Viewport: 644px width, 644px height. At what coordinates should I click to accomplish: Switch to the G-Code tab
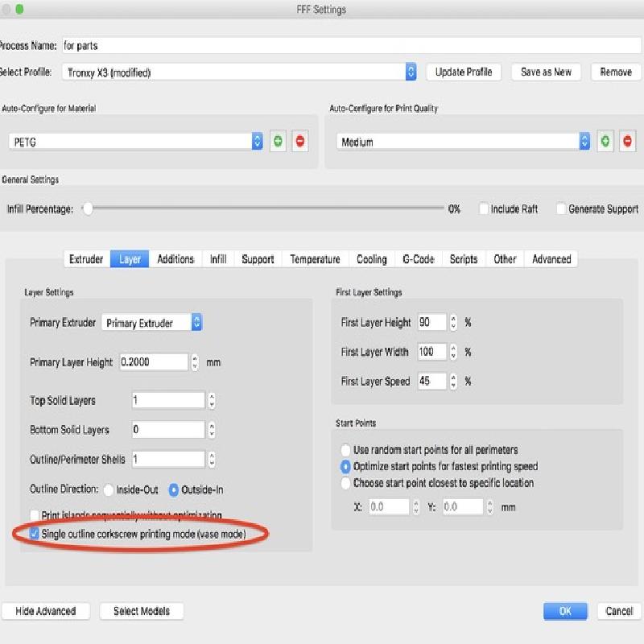[x=419, y=259]
